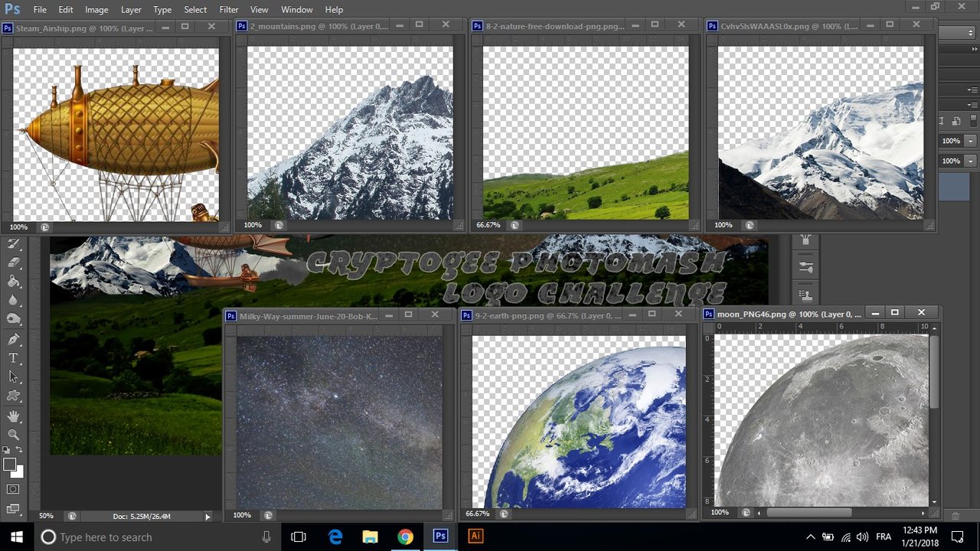Open the Image menu

pos(96,9)
